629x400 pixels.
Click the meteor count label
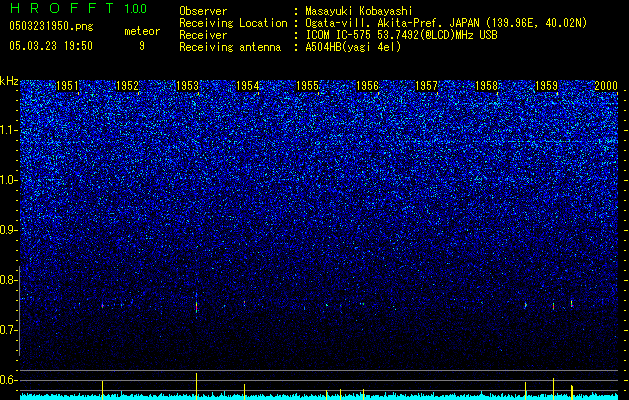(142, 31)
